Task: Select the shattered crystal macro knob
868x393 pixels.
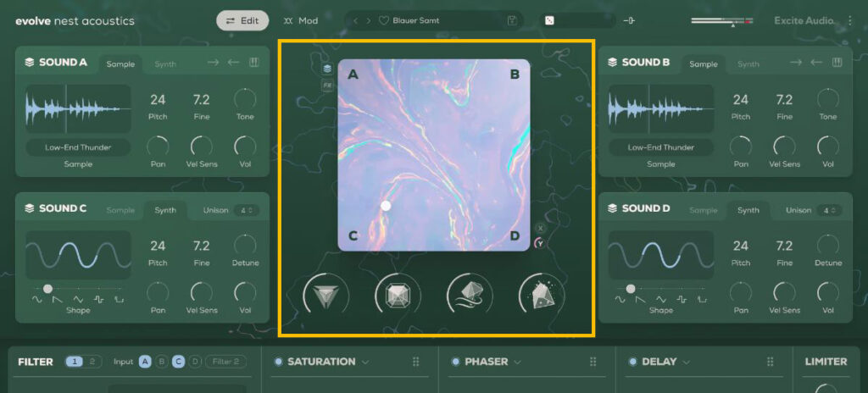Action: tap(542, 296)
